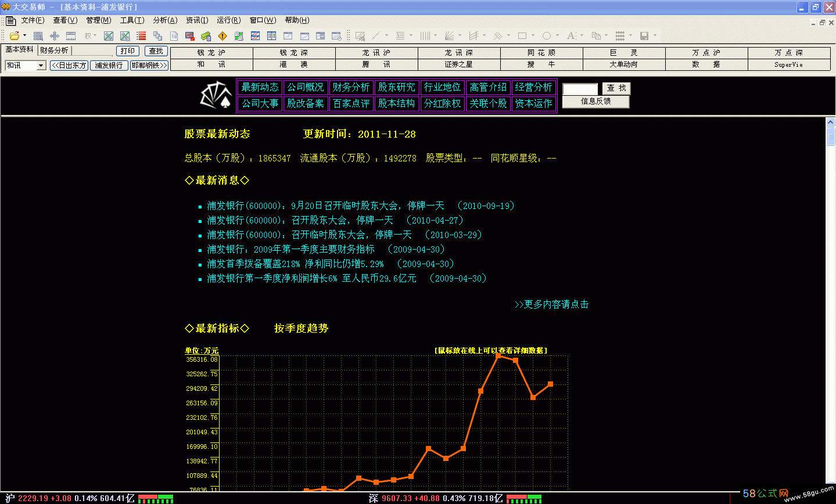Click the 打印 print button
The image size is (836, 504).
click(128, 51)
